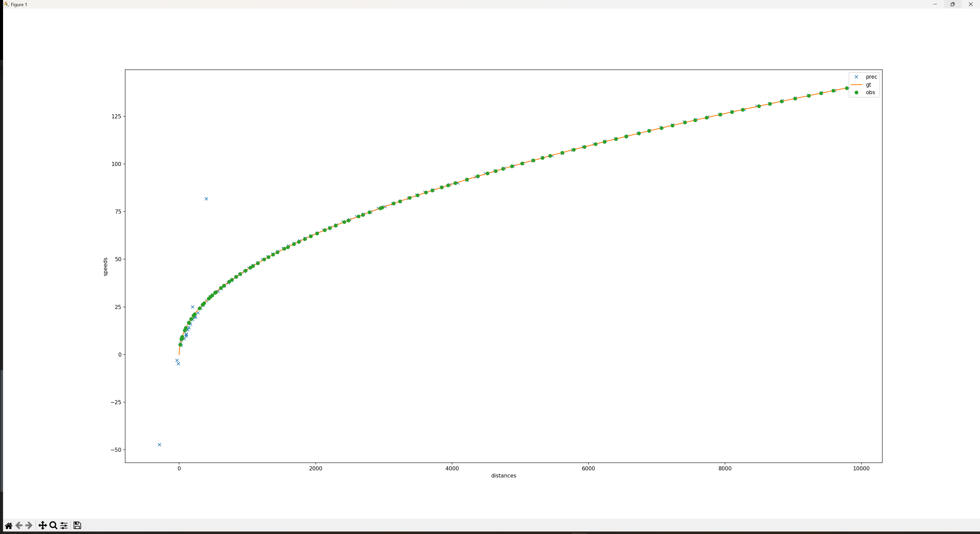Screen dimensions: 980x534
Task: Save the figure with the disk icon
Action: [x=77, y=526]
